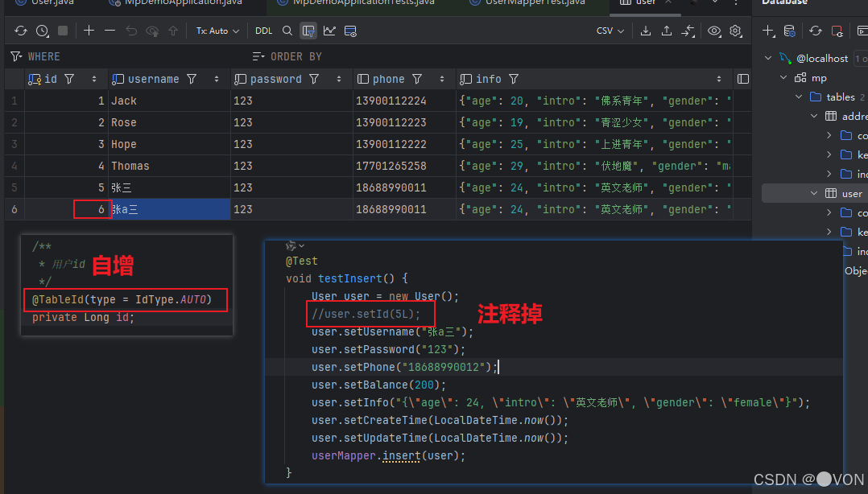
Task: Select the username cell "Jack"
Action: (169, 101)
